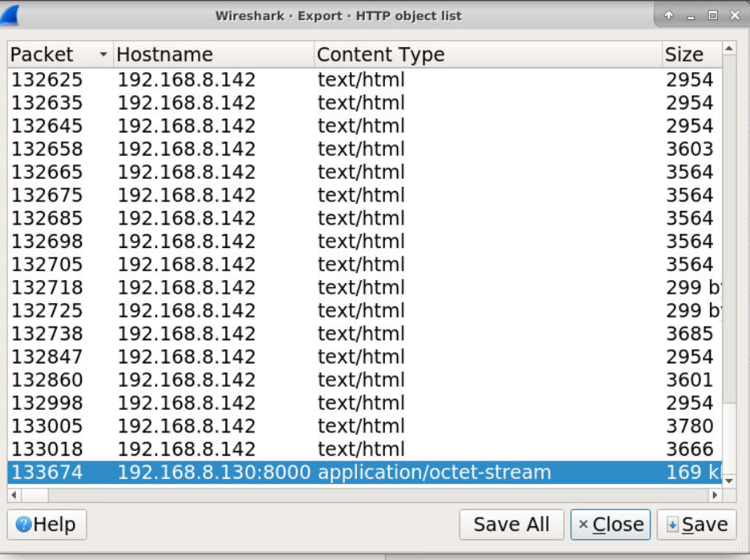Select packet 132705 row
This screenshot has height=560, width=750.
(x=364, y=265)
